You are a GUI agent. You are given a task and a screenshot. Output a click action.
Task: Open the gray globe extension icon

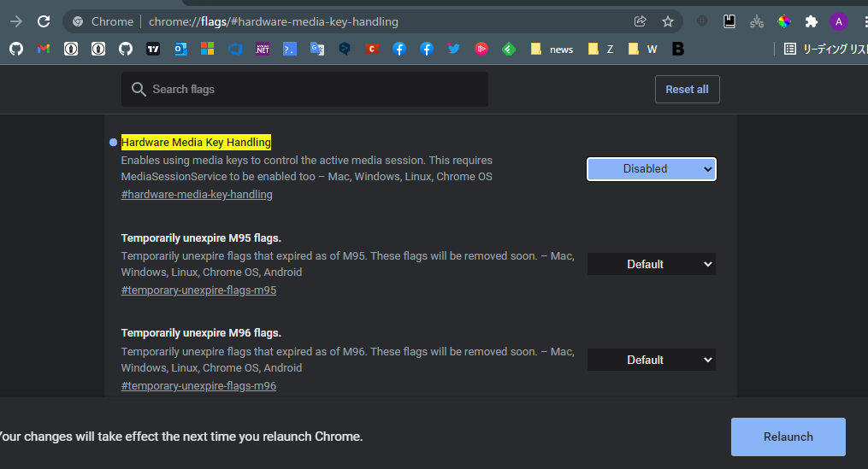pos(702,21)
